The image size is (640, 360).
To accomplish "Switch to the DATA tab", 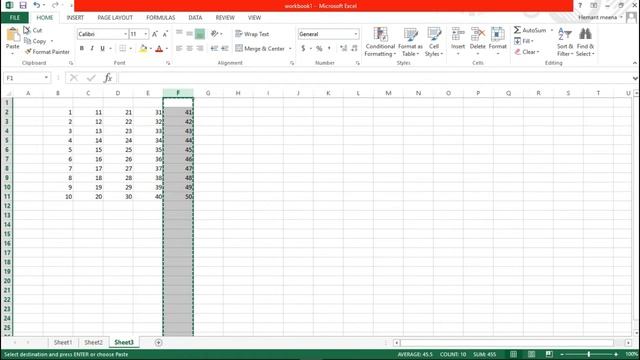I will (195, 18).
